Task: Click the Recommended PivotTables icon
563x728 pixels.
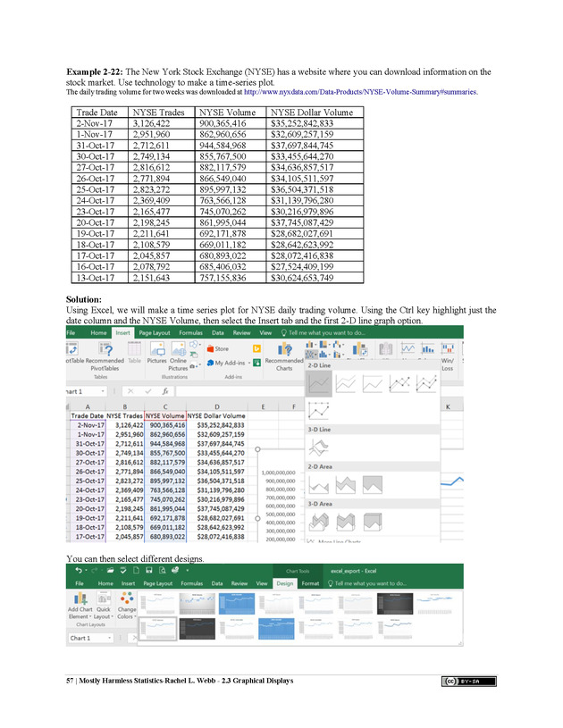Action: pos(105,348)
